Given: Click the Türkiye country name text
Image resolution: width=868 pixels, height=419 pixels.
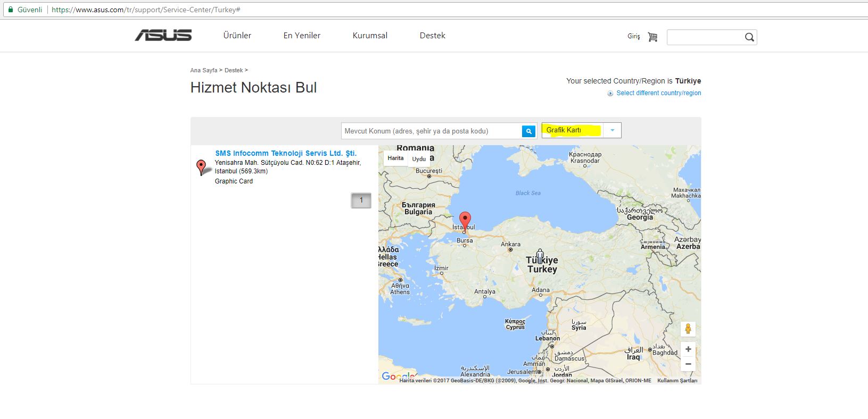Looking at the screenshot, I should (688, 81).
